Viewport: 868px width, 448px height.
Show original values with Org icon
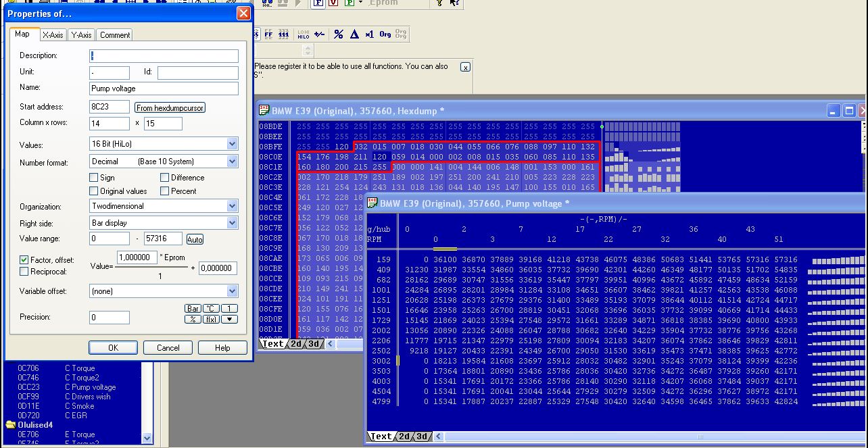[x=385, y=34]
